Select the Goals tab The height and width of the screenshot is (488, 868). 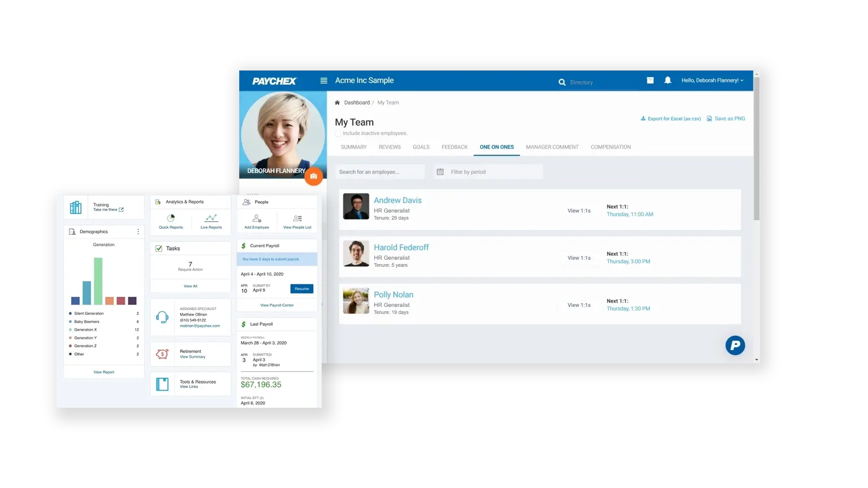pyautogui.click(x=421, y=147)
